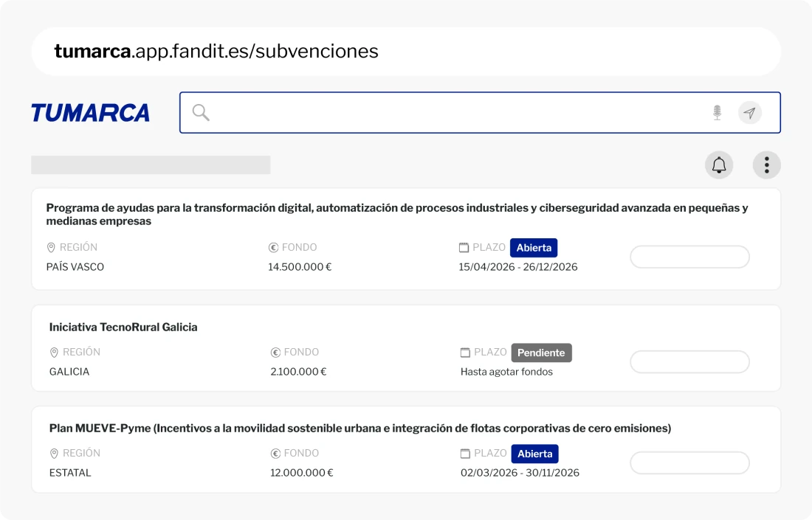Open the three-dot more options menu
812x520 pixels.
[766, 165]
